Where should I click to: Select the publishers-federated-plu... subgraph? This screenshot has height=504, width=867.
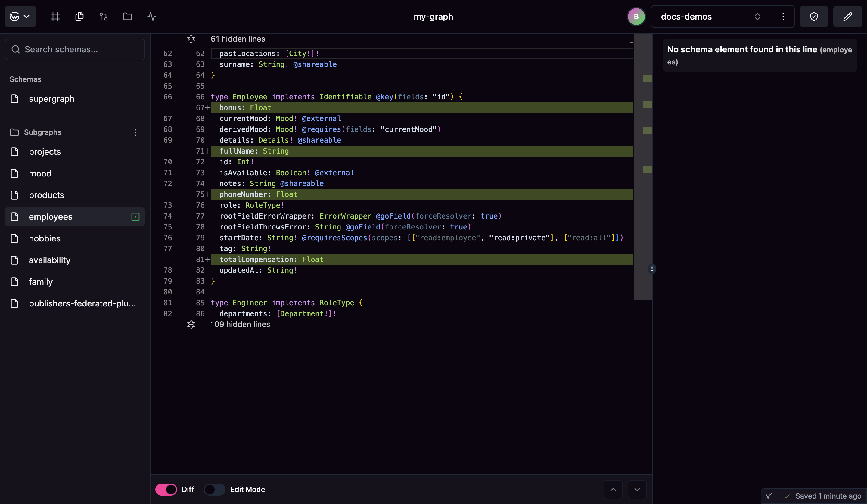(x=75, y=303)
